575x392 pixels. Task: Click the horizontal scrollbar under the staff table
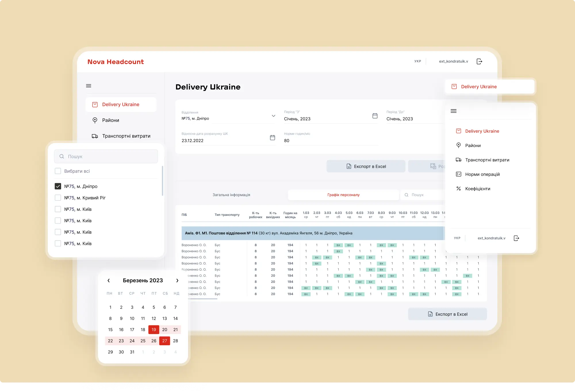pyautogui.click(x=203, y=299)
